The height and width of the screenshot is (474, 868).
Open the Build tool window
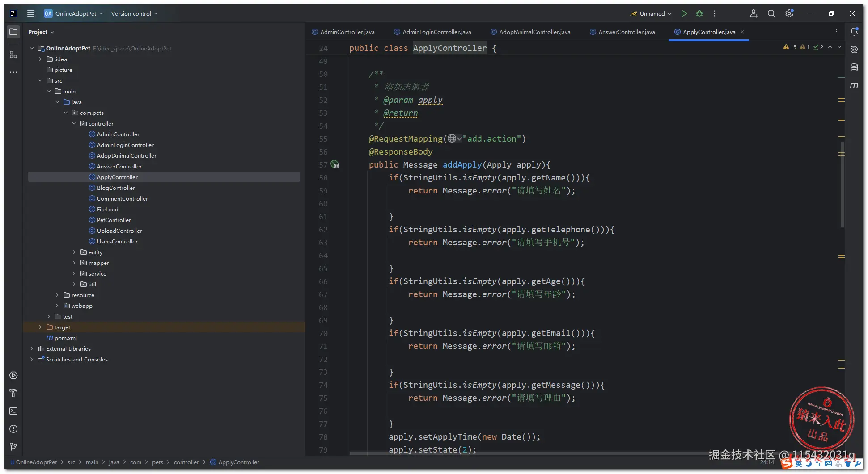click(x=13, y=393)
